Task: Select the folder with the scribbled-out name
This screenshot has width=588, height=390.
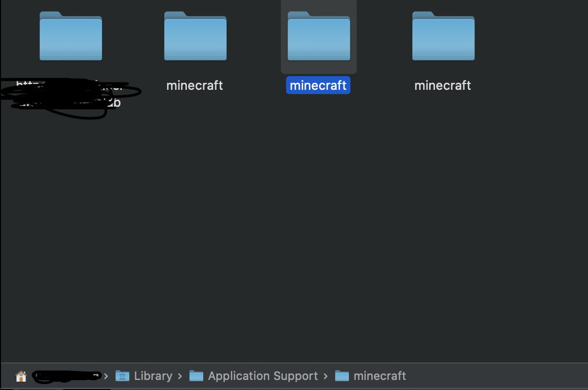Action: tap(71, 36)
